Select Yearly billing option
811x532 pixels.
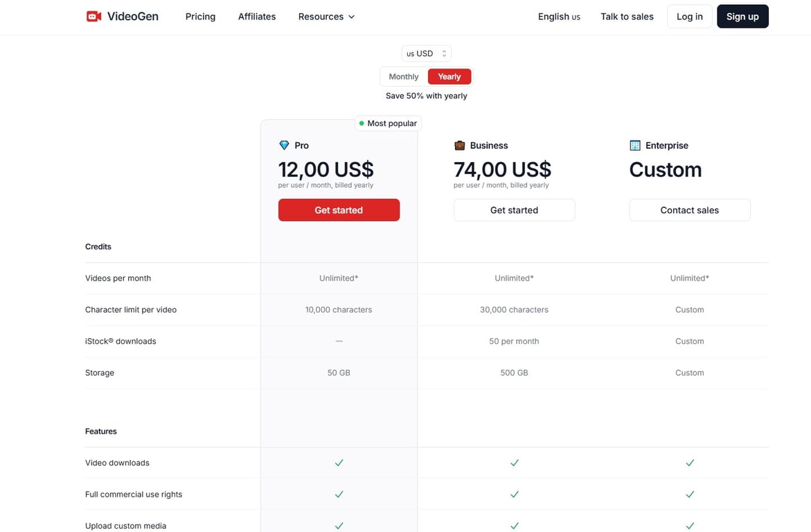(449, 77)
